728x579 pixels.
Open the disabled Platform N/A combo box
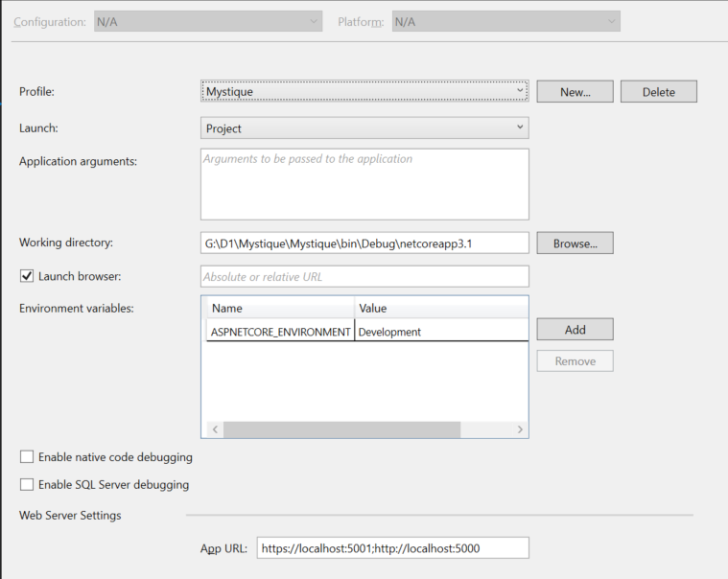click(x=506, y=22)
